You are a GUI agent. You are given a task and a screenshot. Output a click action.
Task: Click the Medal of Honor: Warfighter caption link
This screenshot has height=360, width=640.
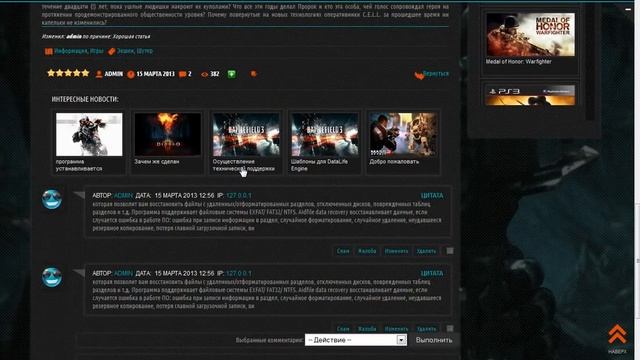(x=518, y=62)
